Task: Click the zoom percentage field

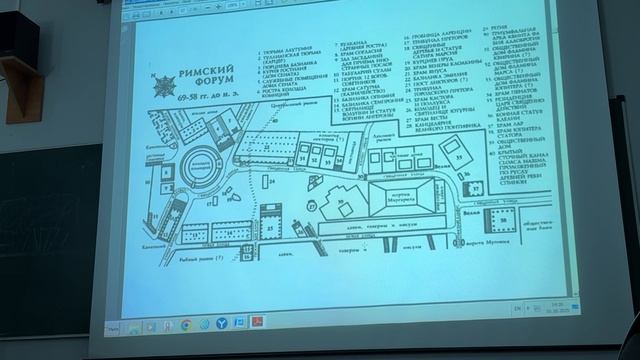Action: [x=232, y=5]
